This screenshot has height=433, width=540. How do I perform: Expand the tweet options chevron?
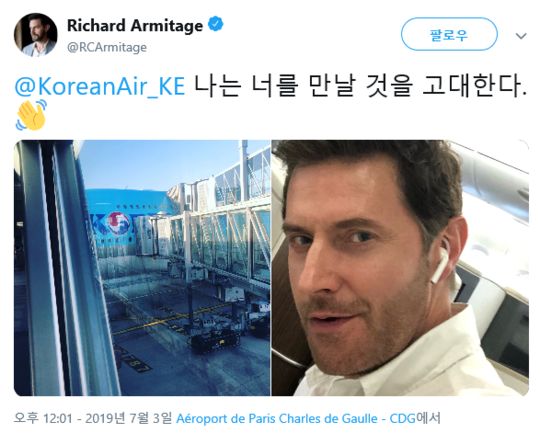pos(521,35)
